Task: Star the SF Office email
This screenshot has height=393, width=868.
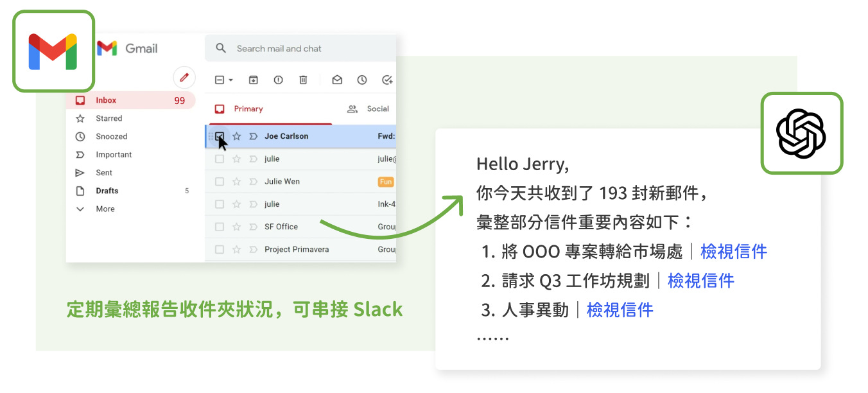Action: pos(236,227)
